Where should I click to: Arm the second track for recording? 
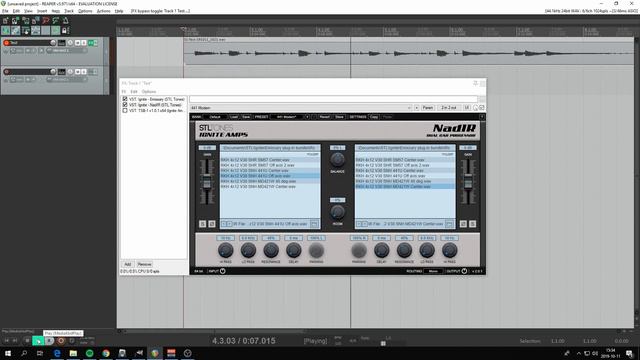tap(6, 72)
